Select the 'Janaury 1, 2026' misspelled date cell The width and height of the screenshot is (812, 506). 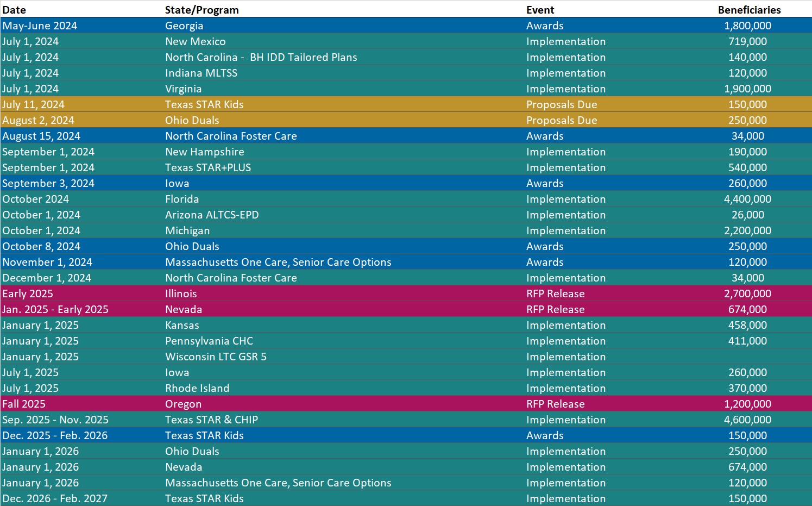tap(40, 467)
